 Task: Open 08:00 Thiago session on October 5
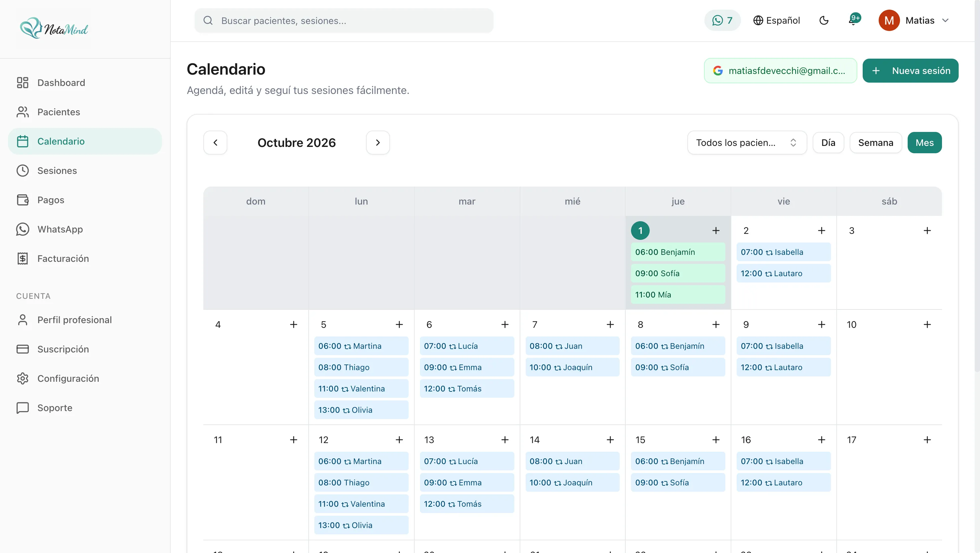[x=361, y=367]
